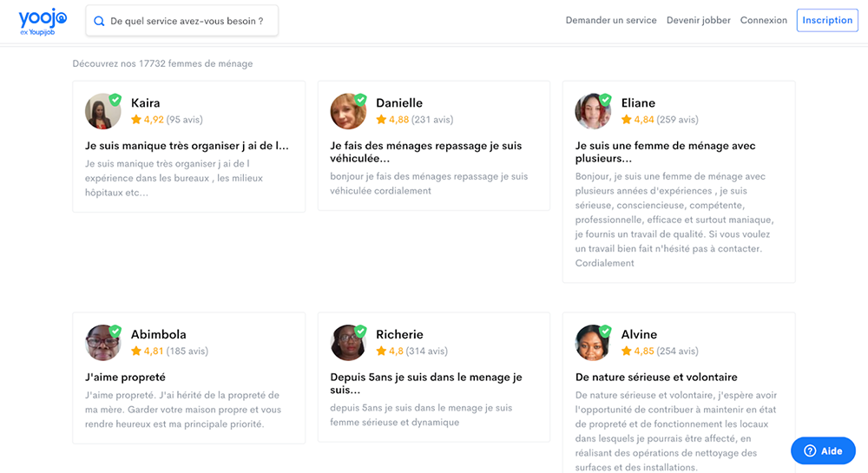Click the Yoojo logo
The height and width of the screenshot is (473, 868).
coord(43,19)
